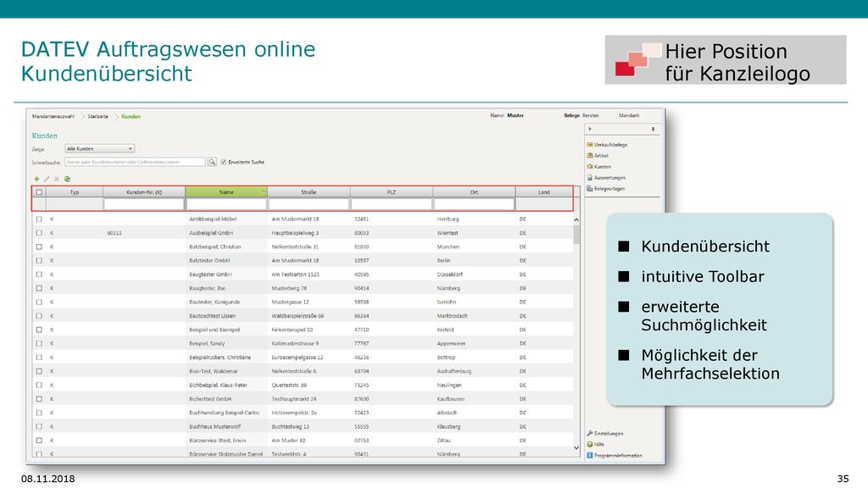This screenshot has height=488, width=868.
Task: Click the magnifier search button
Action: click(x=212, y=162)
